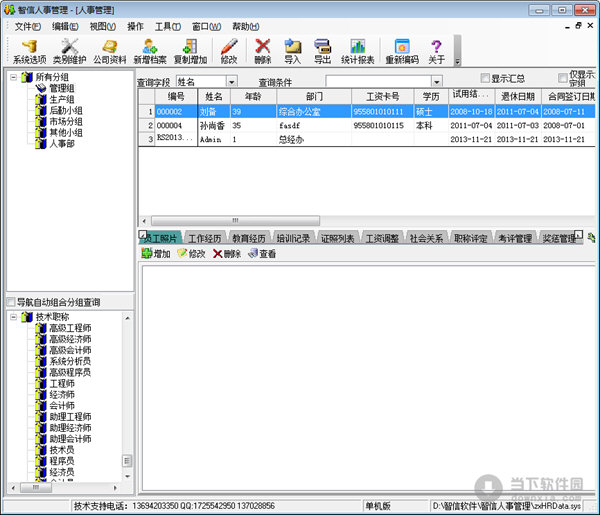The height and width of the screenshot is (515, 600).
Task: Select 生产组 group in tree
Action: point(61,99)
